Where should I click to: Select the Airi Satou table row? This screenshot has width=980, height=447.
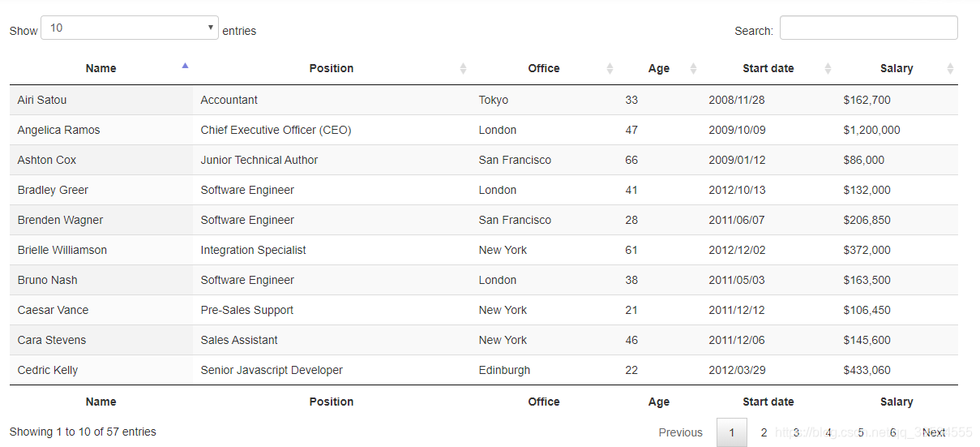[484, 100]
